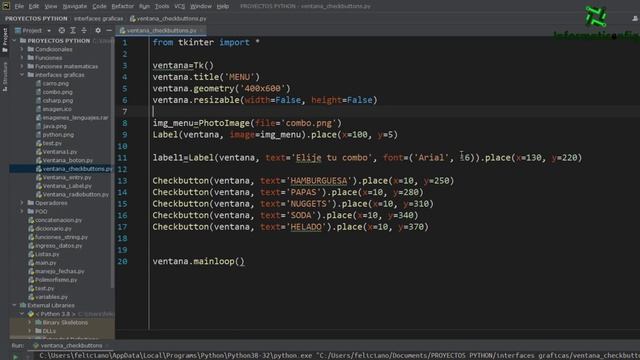Expand the Operadores folder
Image resolution: width=640 pixels, height=360 pixels.
22,203
